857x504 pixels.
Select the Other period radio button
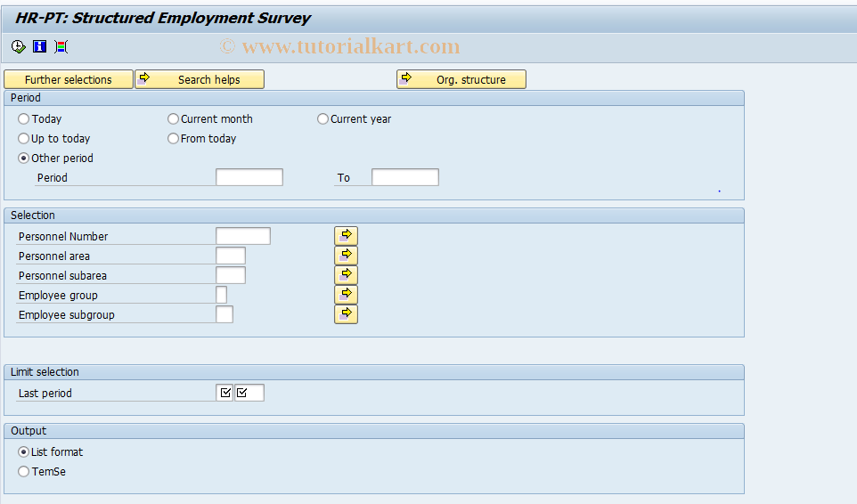tap(23, 159)
